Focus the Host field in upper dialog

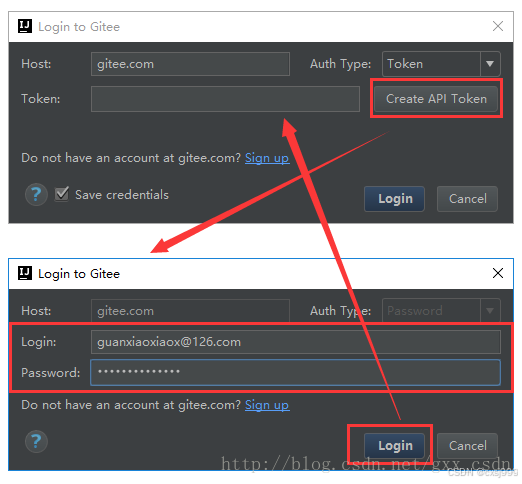[x=190, y=64]
